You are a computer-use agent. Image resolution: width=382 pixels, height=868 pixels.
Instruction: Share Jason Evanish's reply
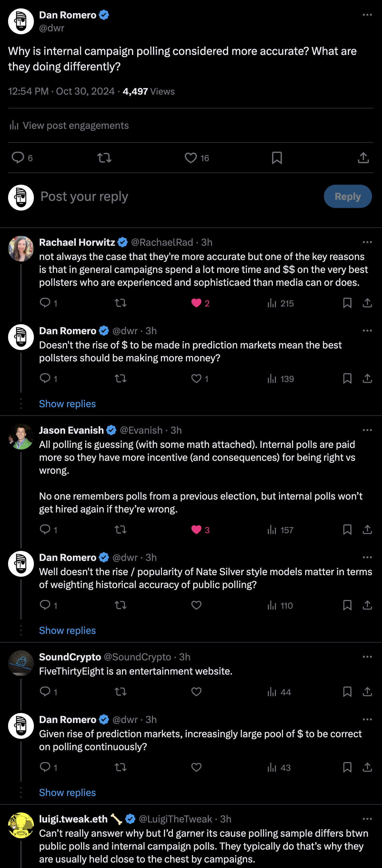[x=367, y=530]
